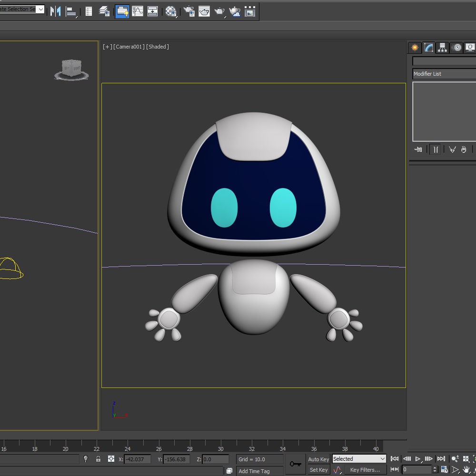Open Autodesk A360 gallery icon
Screen dimensions: 476x476
(250, 11)
